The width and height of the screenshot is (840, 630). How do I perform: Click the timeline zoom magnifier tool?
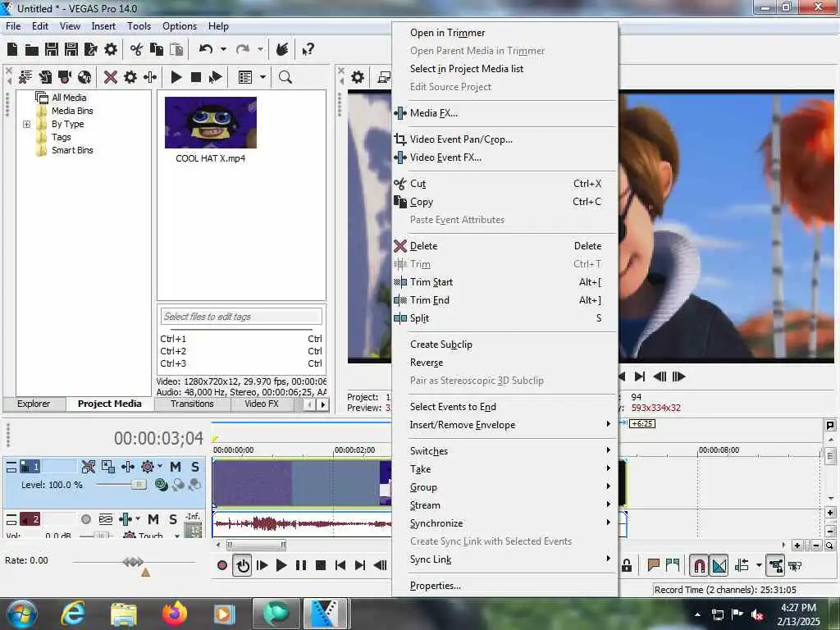pos(829,546)
